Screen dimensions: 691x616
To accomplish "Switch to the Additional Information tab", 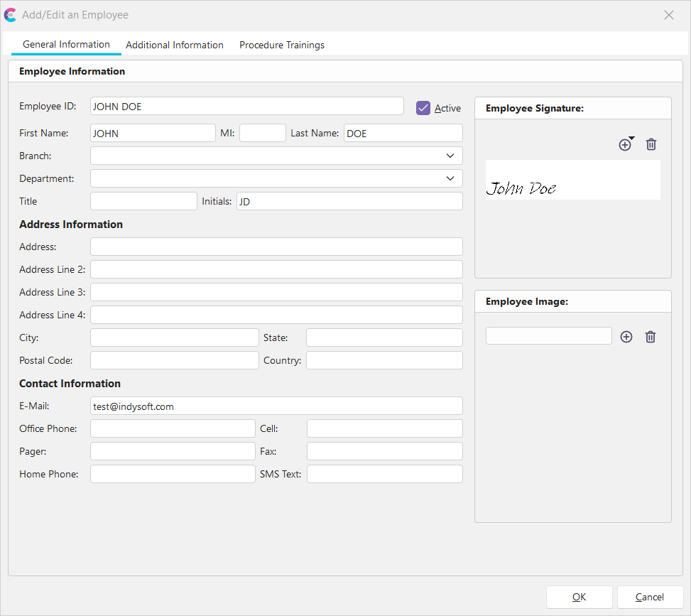I will pyautogui.click(x=175, y=45).
